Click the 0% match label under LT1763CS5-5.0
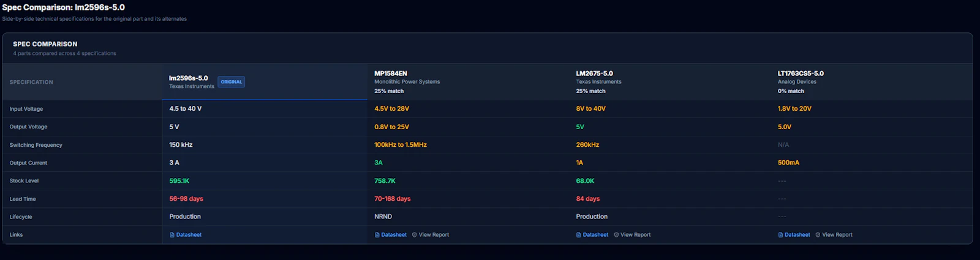Image resolution: width=980 pixels, height=260 pixels. click(791, 91)
